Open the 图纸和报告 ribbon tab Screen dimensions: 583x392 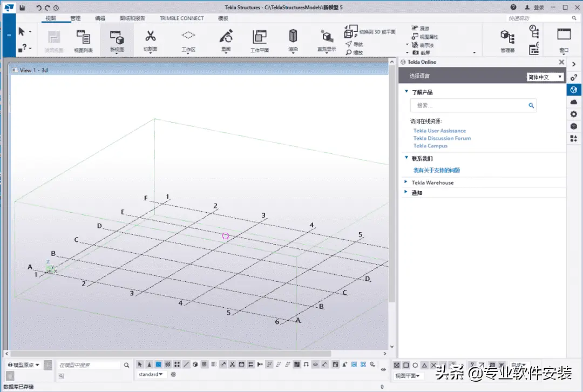click(132, 18)
